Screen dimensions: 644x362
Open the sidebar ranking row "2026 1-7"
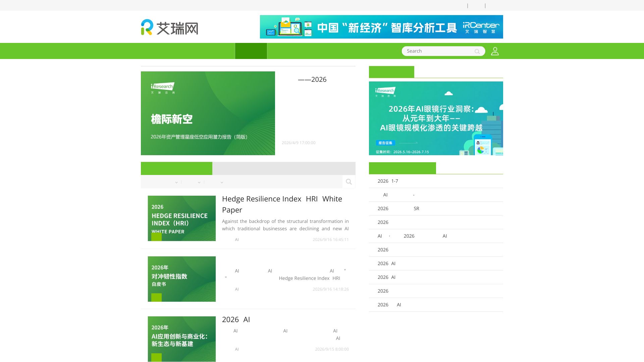436,181
